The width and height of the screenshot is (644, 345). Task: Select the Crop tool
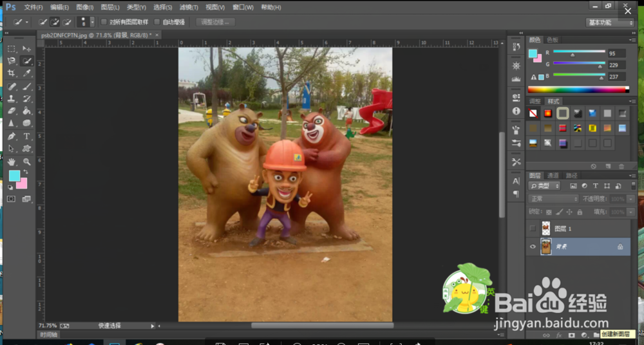12,73
